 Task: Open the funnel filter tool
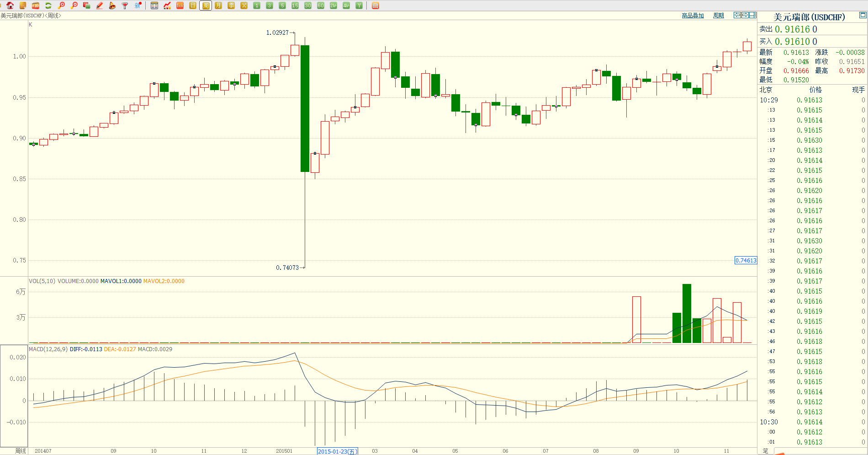(125, 5)
